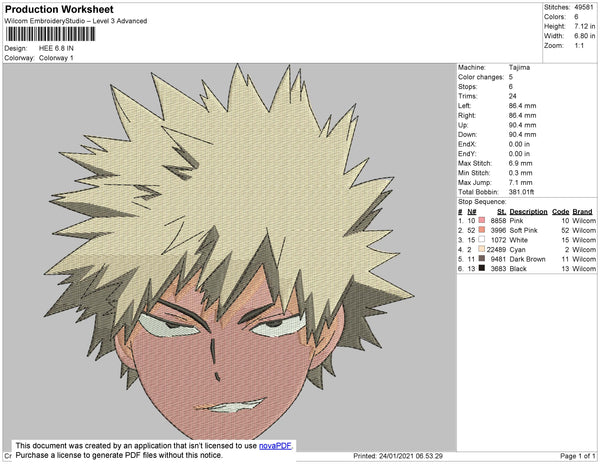
Task: Click 'Wilcom EmbroideryStudio – Level 3 Advanced' text
Action: click(76, 21)
